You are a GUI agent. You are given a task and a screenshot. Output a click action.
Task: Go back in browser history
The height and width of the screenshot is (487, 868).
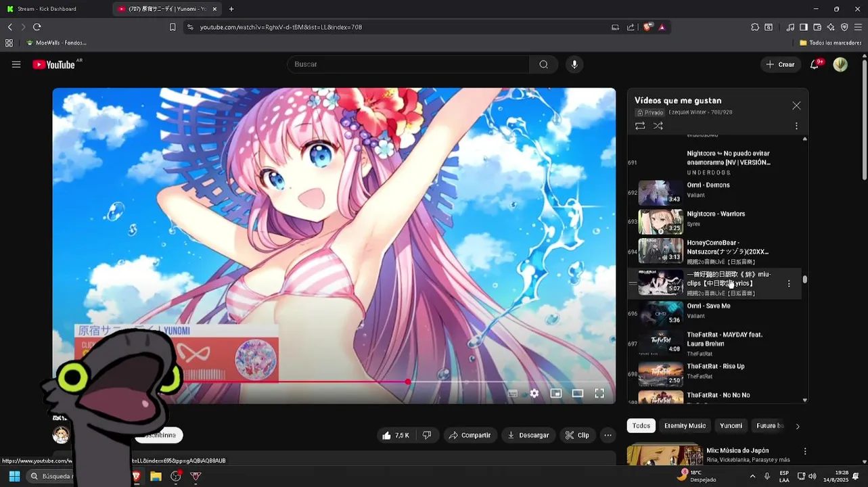[x=9, y=27]
